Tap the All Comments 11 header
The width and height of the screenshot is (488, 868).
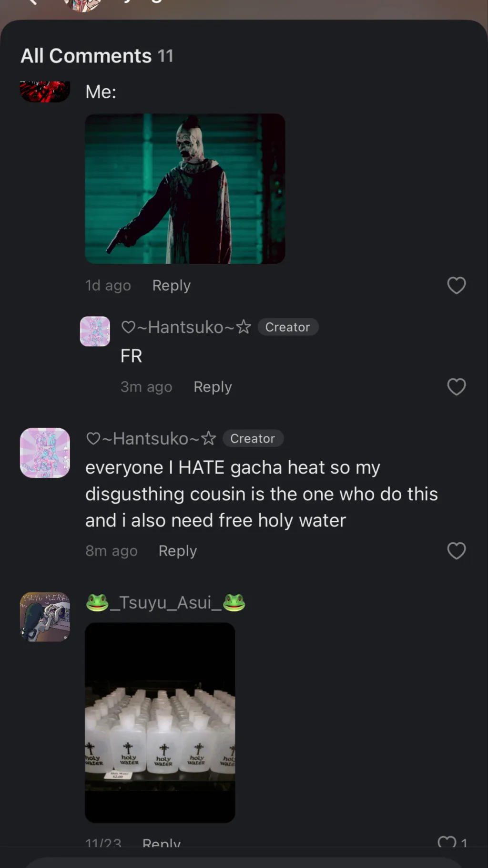(97, 56)
